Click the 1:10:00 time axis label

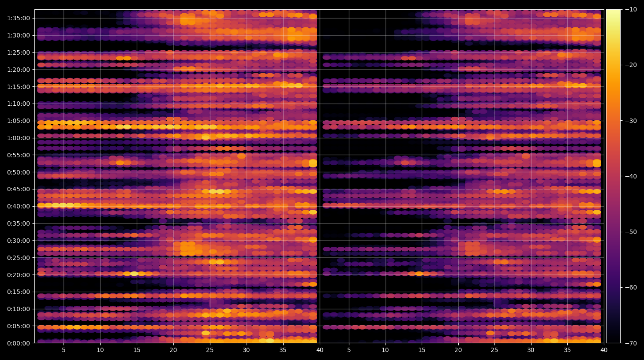pos(19,104)
